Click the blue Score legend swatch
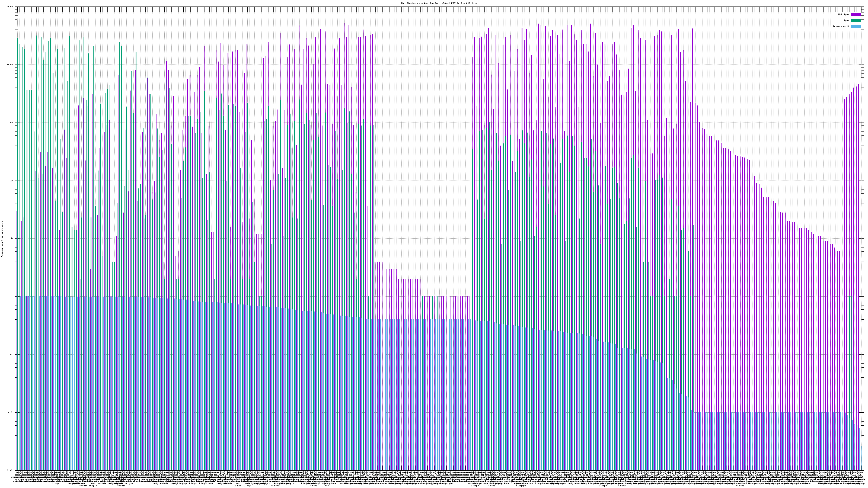This screenshot has width=868, height=488. pos(856,26)
